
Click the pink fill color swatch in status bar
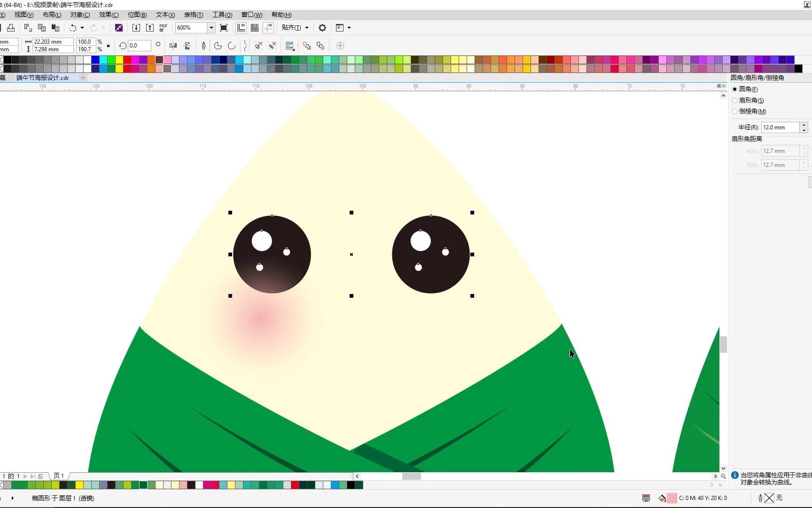[672, 498]
